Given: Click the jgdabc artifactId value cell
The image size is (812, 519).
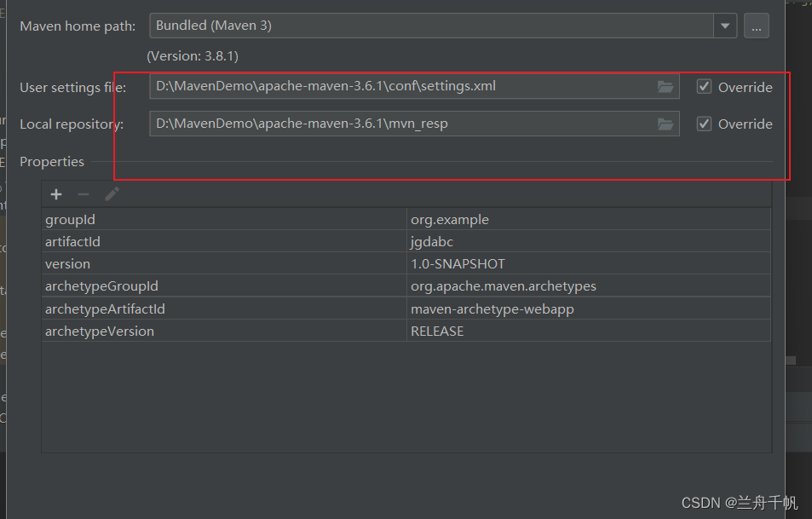Looking at the screenshot, I should pyautogui.click(x=588, y=242).
